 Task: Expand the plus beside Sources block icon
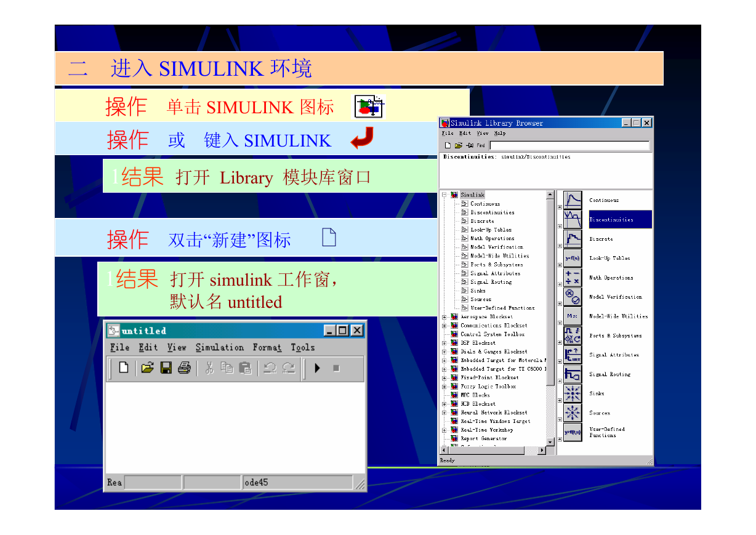560,419
